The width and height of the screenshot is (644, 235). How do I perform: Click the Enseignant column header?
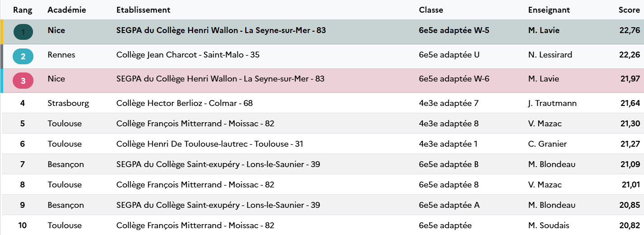[x=549, y=10]
